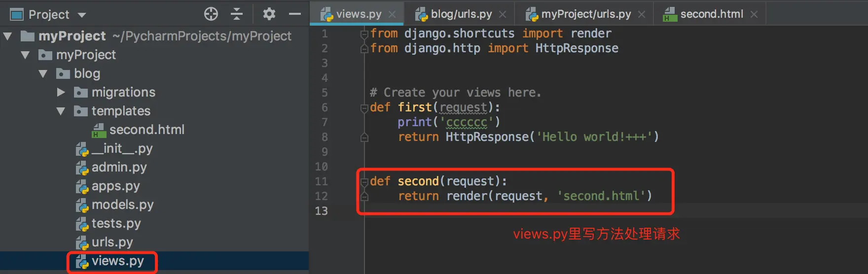Click the 'first' function name on line 6
The image size is (868, 274).
pos(415,107)
